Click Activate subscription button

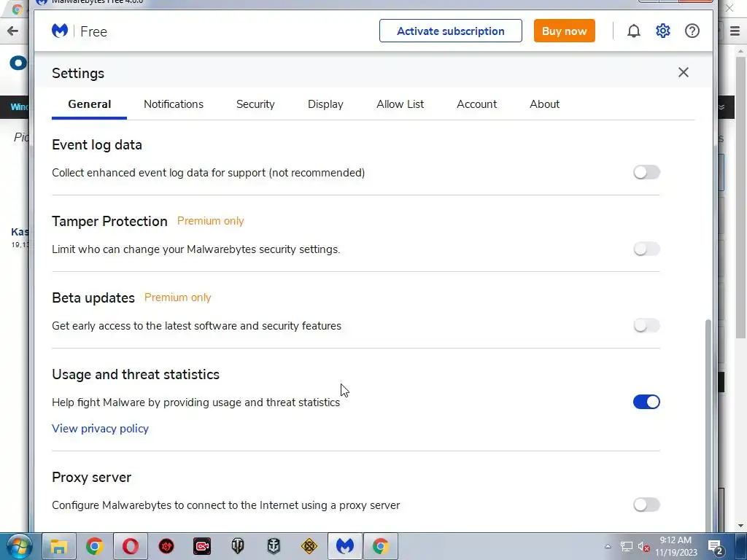pyautogui.click(x=451, y=31)
